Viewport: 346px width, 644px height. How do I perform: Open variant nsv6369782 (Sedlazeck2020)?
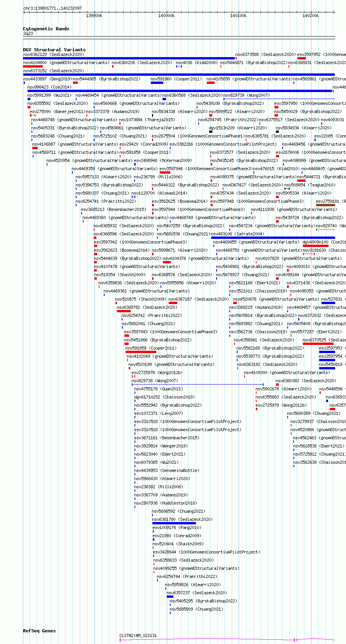[x=147, y=307]
